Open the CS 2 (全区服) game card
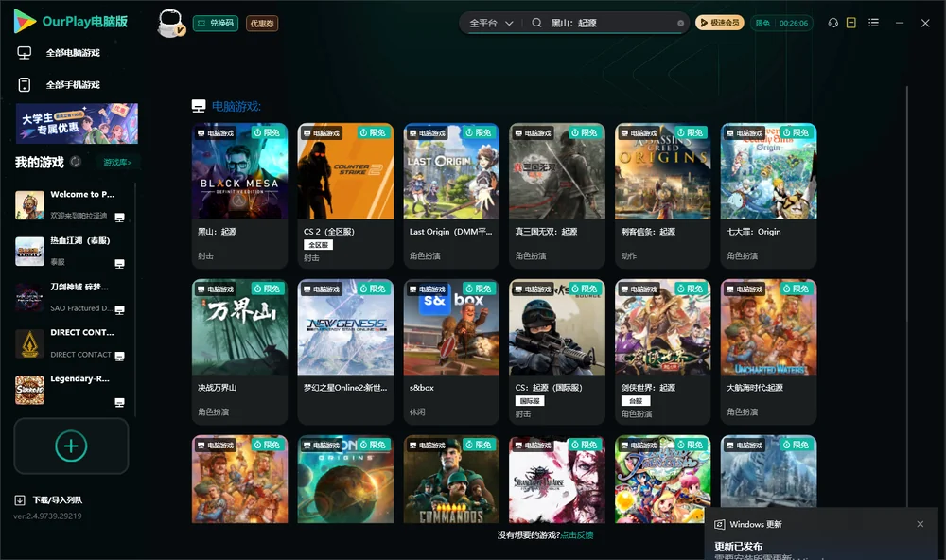Viewport: 946px width, 560px height. point(345,196)
